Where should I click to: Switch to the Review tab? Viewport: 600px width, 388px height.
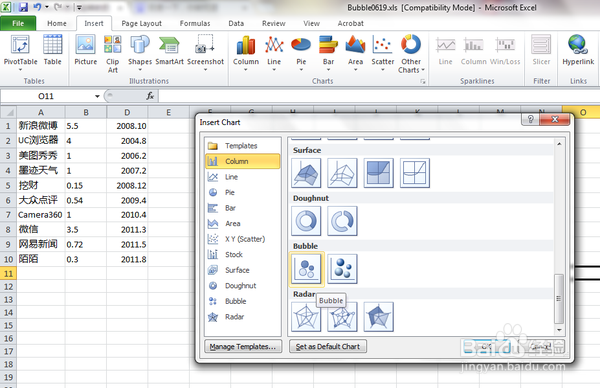[274, 23]
